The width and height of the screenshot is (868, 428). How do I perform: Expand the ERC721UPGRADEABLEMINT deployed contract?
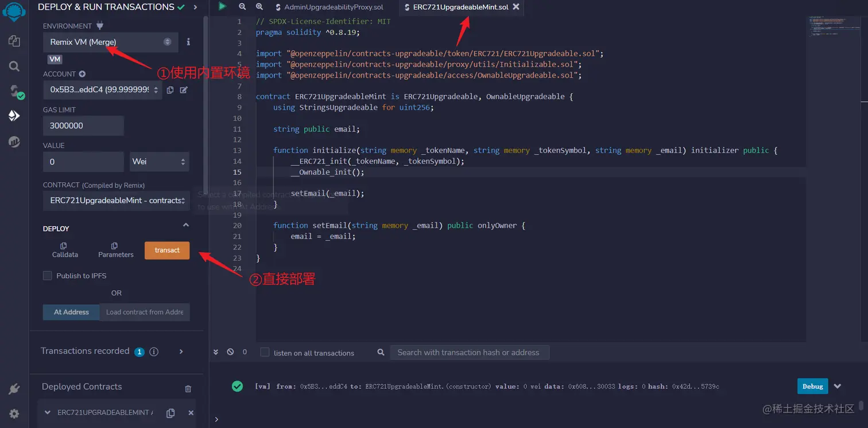47,412
